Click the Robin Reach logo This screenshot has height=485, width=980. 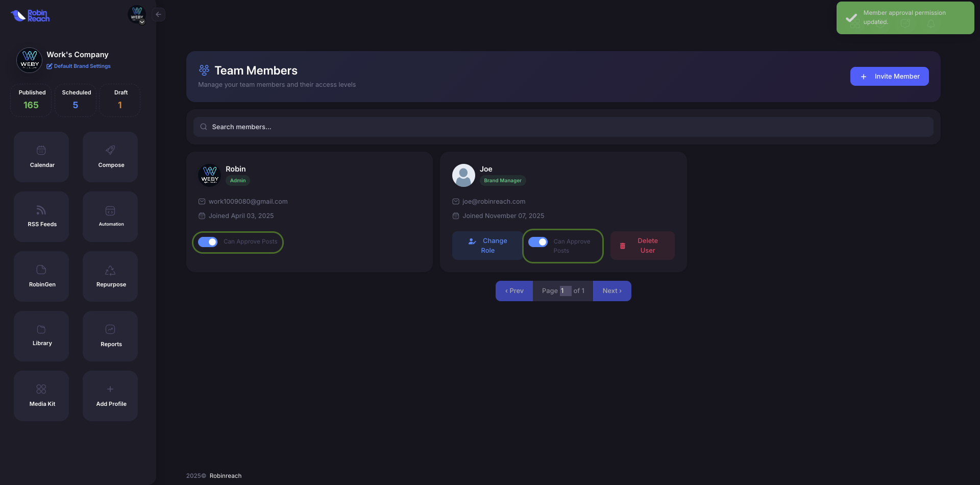pos(30,16)
